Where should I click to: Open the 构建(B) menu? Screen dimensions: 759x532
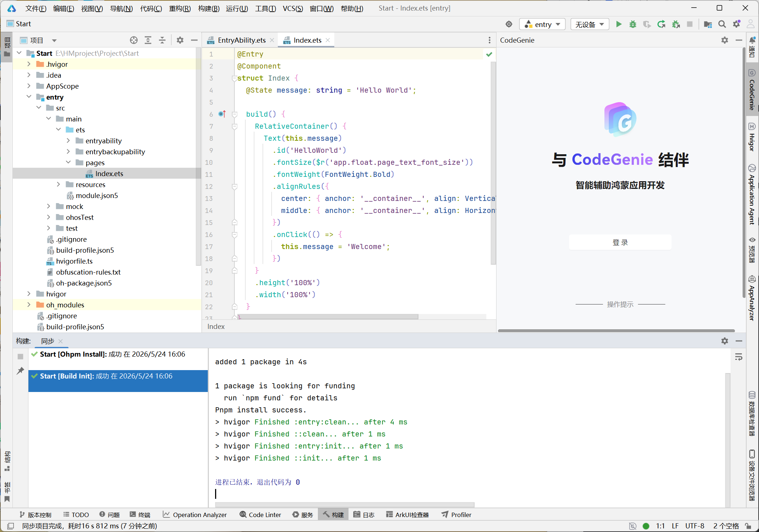[209, 8]
